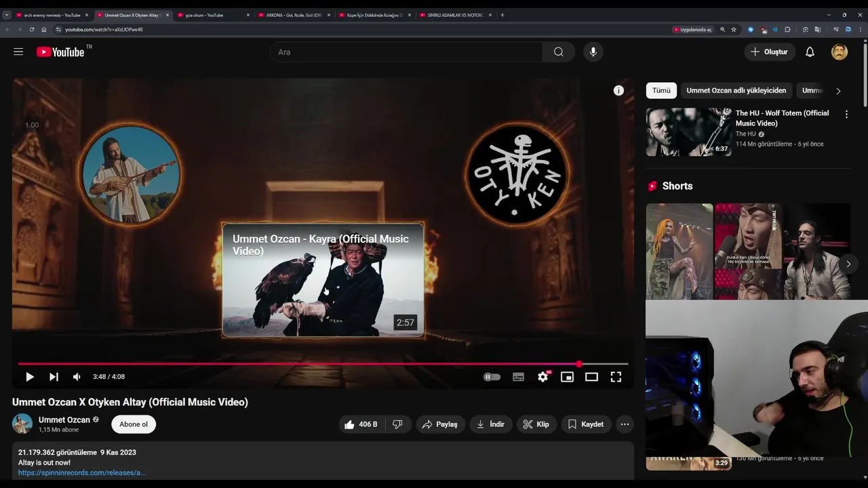
Task: Start voice search with microphone icon
Action: 593,52
